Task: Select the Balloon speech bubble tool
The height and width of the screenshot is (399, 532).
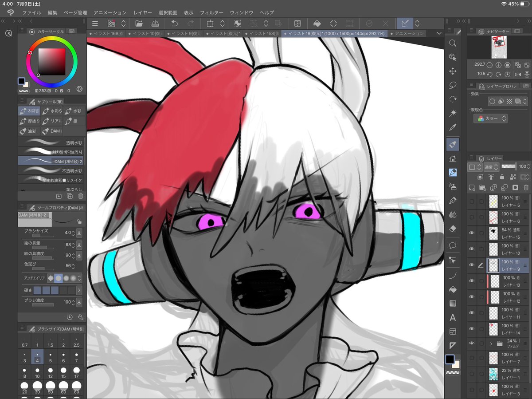Action: point(453,245)
